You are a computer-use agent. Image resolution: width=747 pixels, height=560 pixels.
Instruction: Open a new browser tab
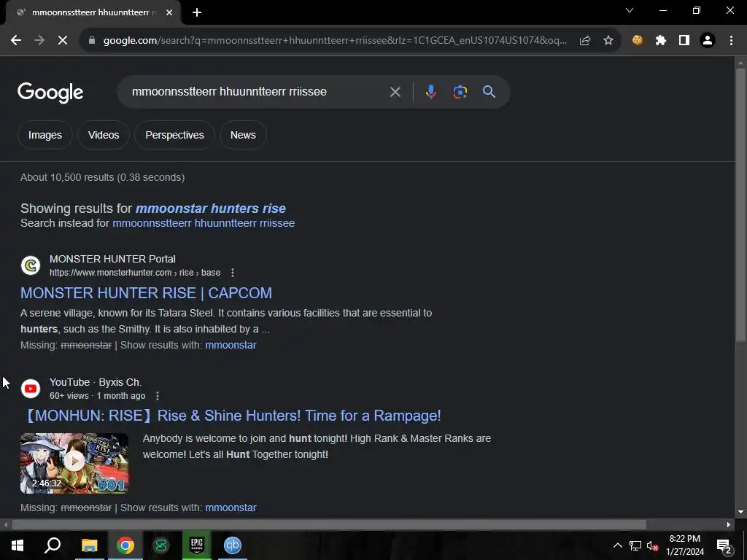click(x=197, y=12)
